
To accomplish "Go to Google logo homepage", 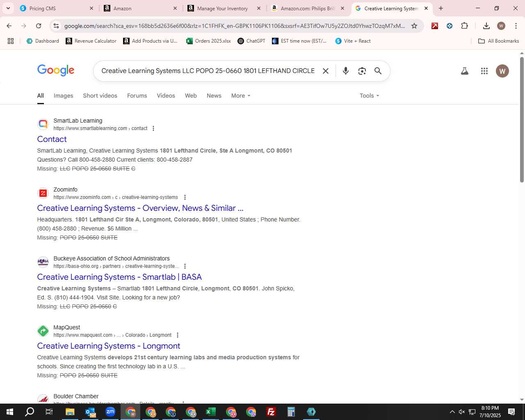I will click(56, 71).
